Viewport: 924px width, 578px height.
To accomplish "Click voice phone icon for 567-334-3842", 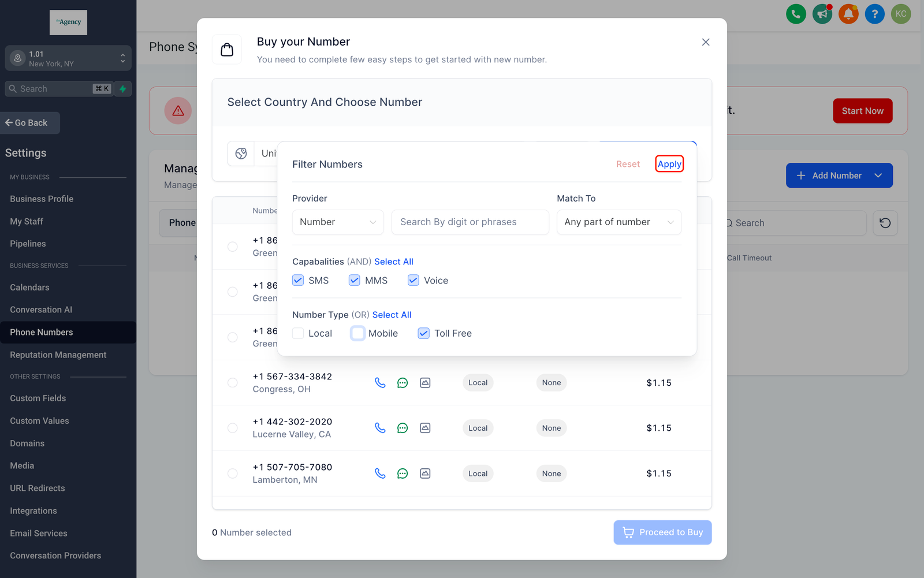I will [x=380, y=383].
